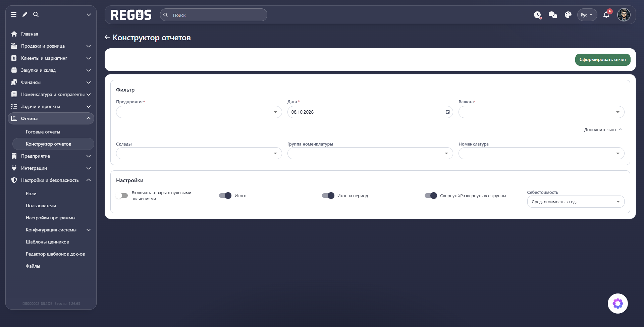Open Шаблоны ценников page
This screenshot has height=327, width=644.
pos(53,242)
